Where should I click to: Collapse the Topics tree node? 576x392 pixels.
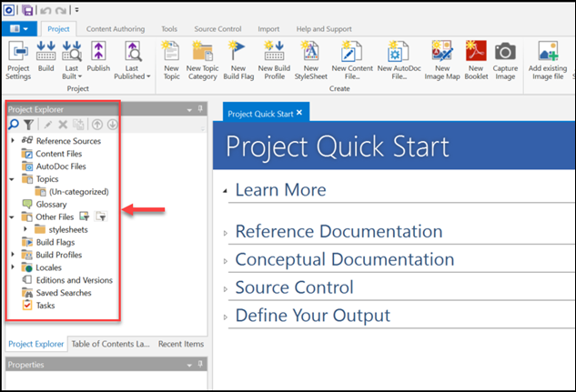[x=13, y=179]
